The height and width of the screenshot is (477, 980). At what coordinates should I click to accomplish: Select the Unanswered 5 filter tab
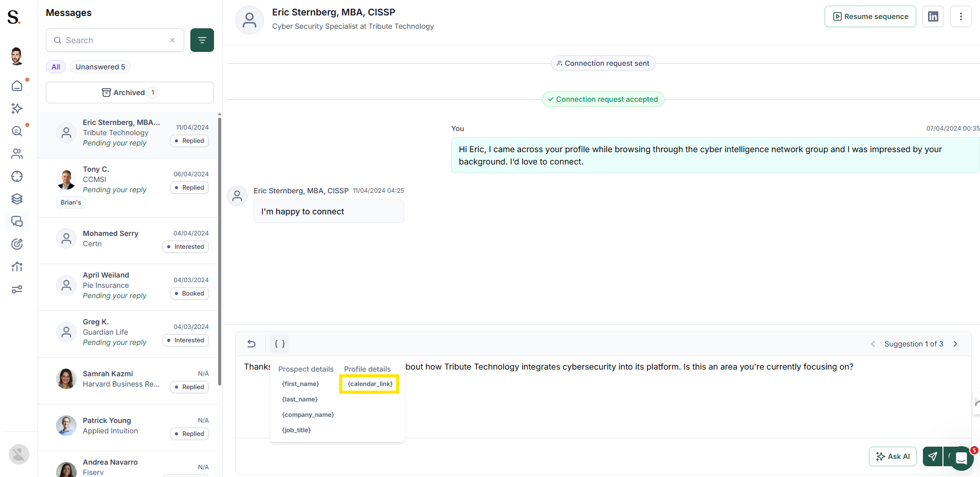tap(100, 67)
